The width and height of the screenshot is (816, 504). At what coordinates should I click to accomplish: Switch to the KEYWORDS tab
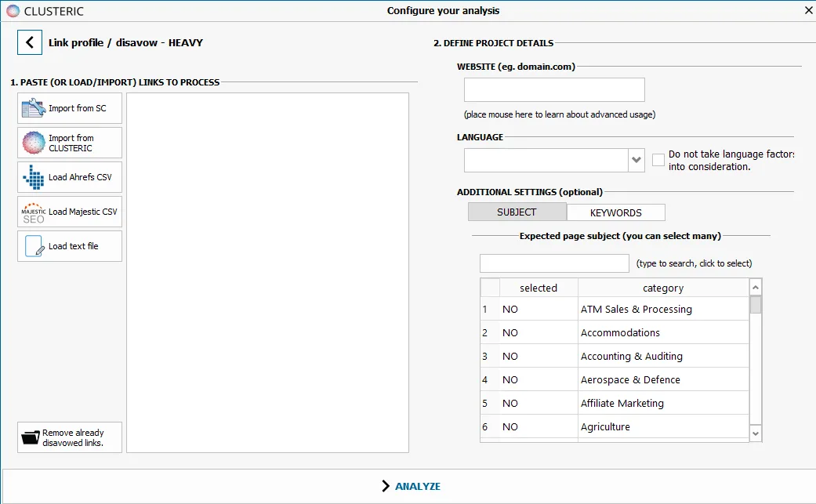(615, 212)
